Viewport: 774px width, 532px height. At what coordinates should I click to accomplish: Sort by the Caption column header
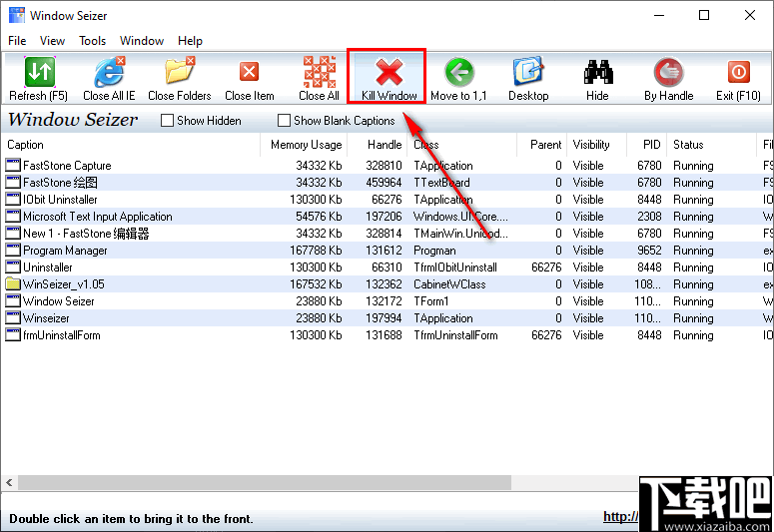[x=131, y=145]
